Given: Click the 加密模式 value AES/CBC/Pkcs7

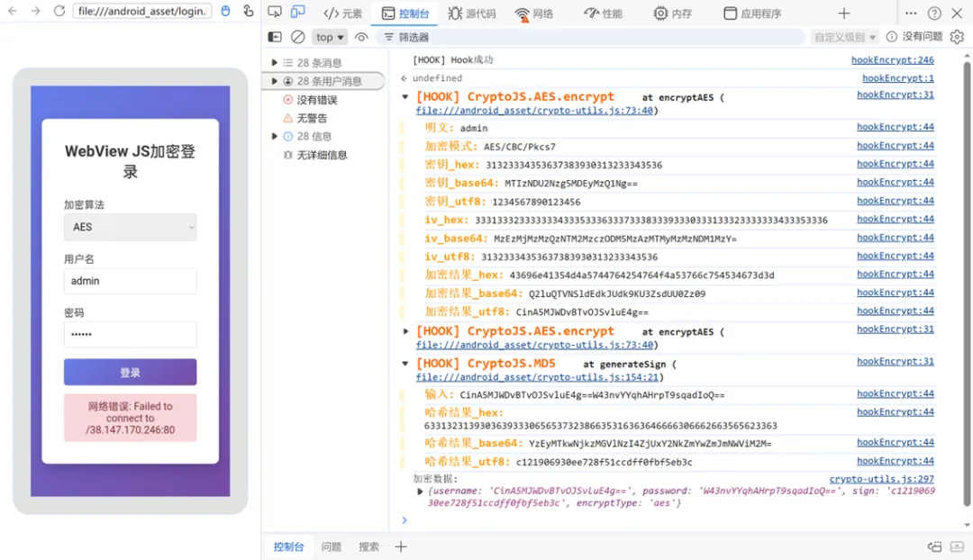Looking at the screenshot, I should pyautogui.click(x=520, y=147).
